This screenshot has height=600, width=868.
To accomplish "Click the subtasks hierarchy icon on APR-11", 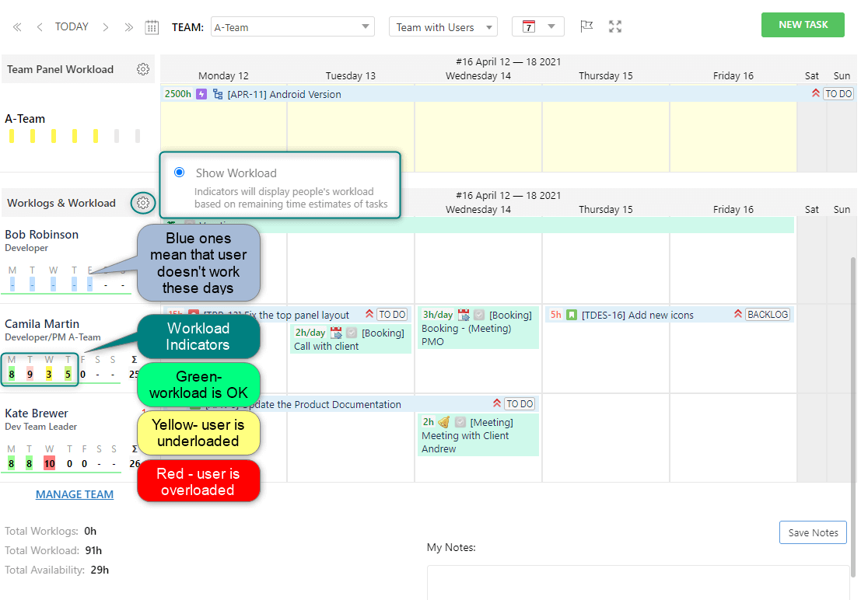I will click(218, 93).
